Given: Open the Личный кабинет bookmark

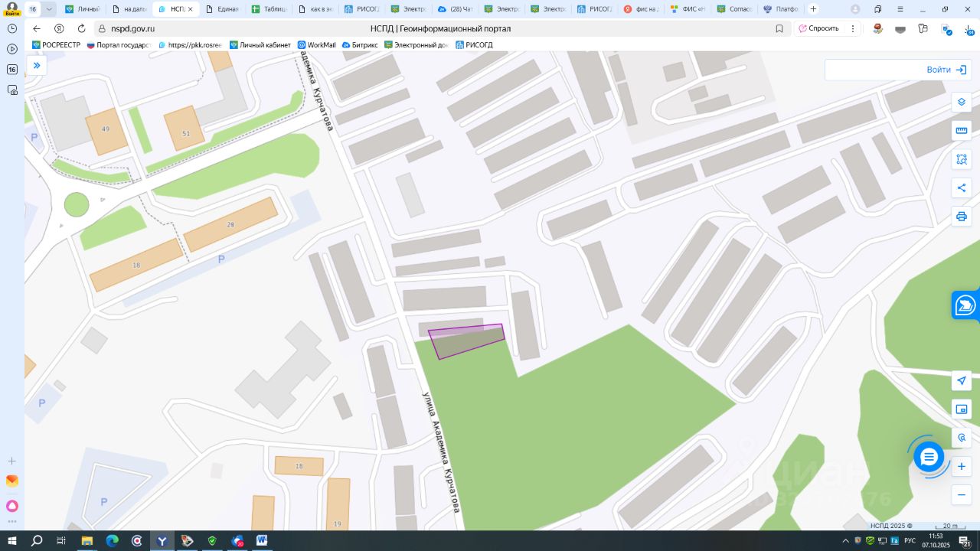Looking at the screenshot, I should 260,45.
